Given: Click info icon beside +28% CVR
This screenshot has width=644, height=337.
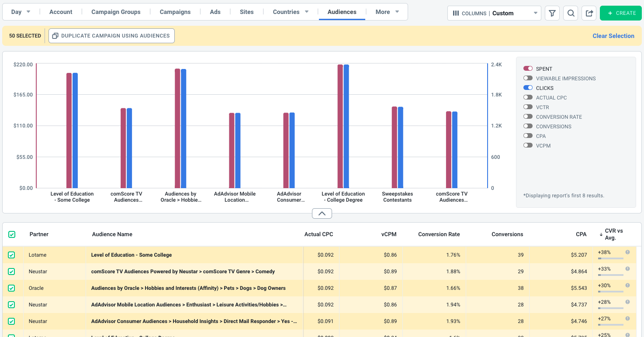Looking at the screenshot, I should click(627, 302).
